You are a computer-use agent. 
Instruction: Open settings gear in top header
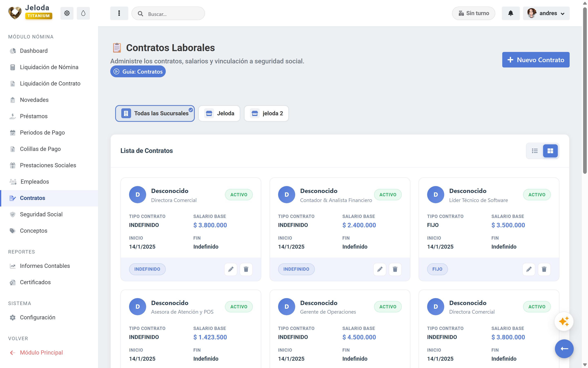tap(67, 13)
